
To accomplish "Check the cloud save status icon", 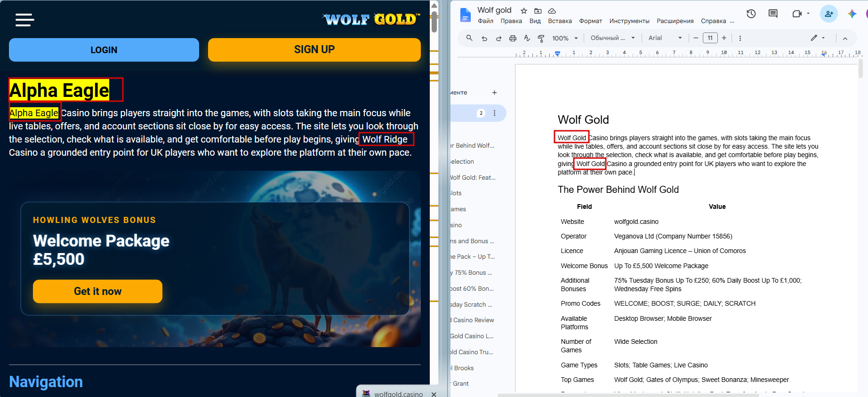I will tap(552, 11).
